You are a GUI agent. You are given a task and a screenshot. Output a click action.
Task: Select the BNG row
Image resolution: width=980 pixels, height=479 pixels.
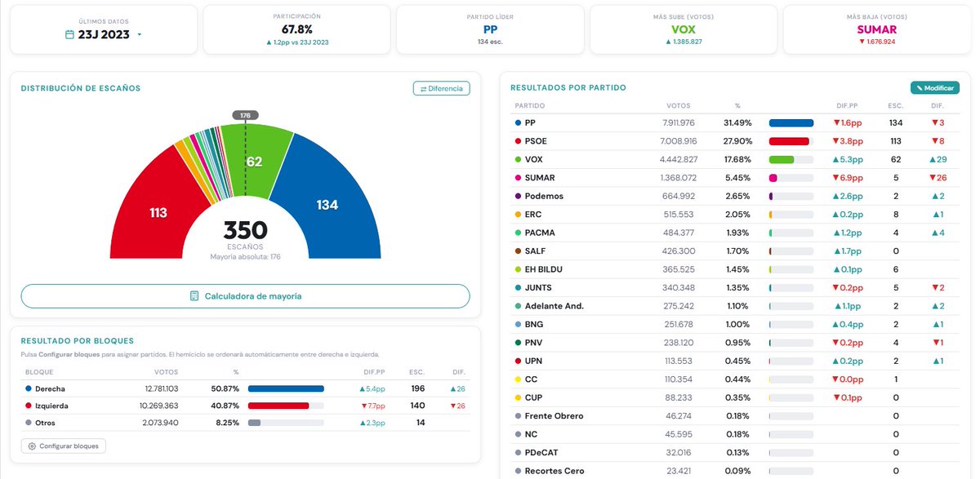pos(735,324)
